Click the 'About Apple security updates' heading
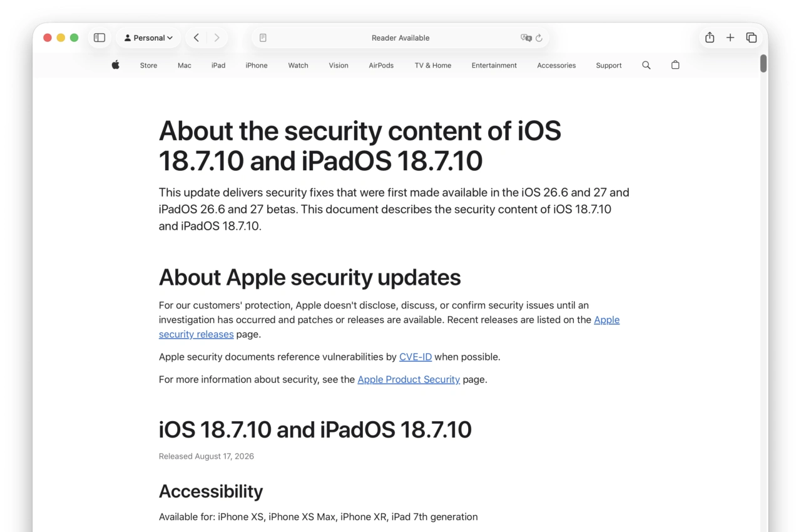 click(x=310, y=277)
